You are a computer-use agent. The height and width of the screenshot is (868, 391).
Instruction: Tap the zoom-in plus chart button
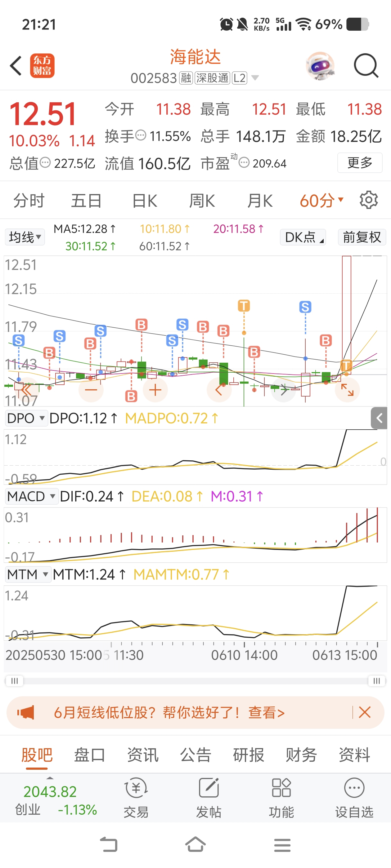click(155, 390)
